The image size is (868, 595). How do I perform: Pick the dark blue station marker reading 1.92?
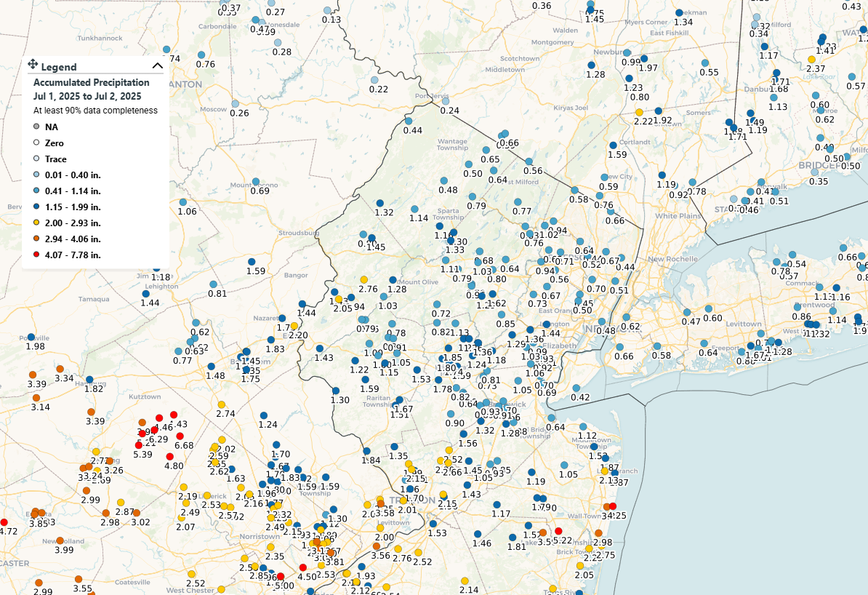pos(658,111)
